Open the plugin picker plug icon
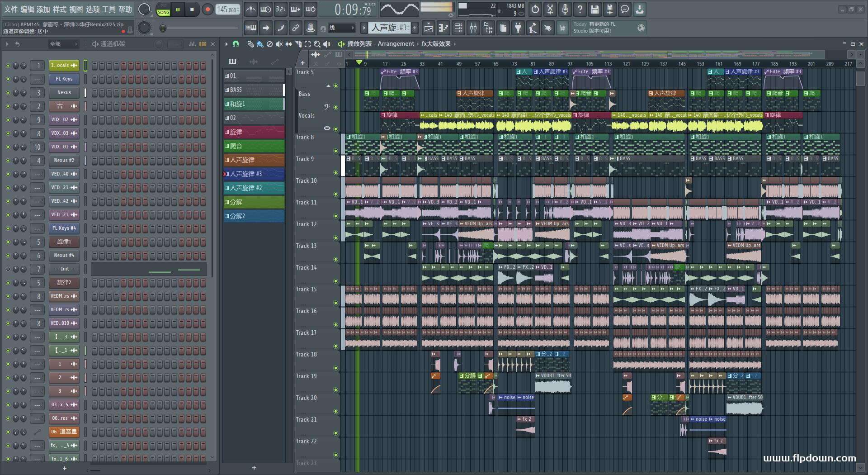 [518, 28]
